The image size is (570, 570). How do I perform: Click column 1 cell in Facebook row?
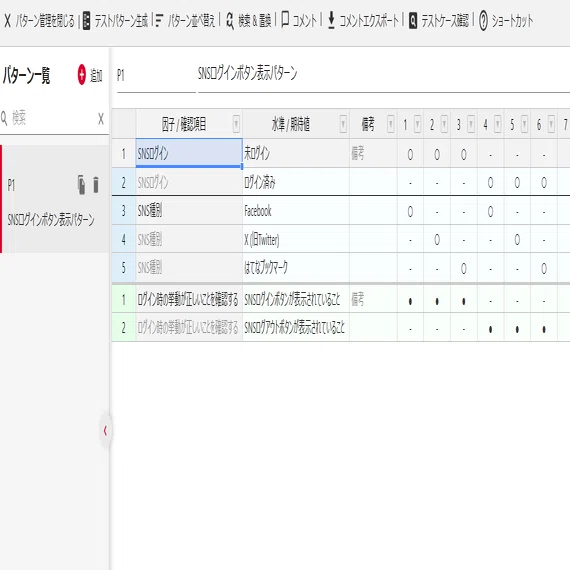410,210
